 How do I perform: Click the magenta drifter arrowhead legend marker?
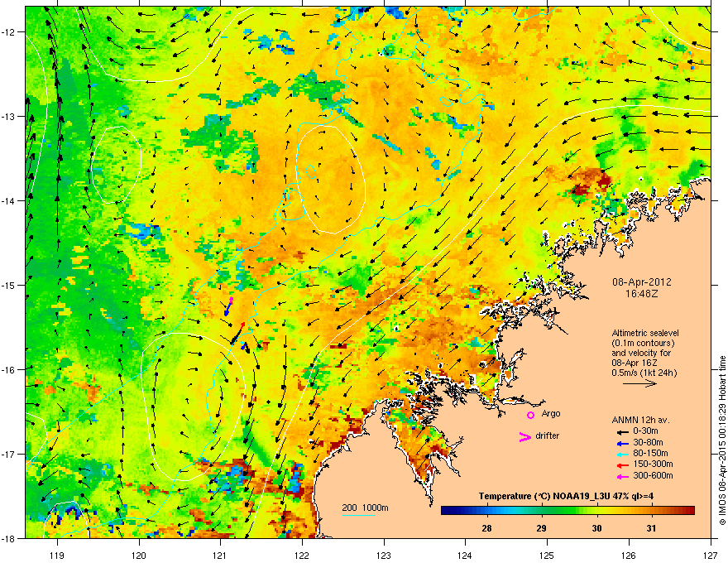[x=525, y=436]
